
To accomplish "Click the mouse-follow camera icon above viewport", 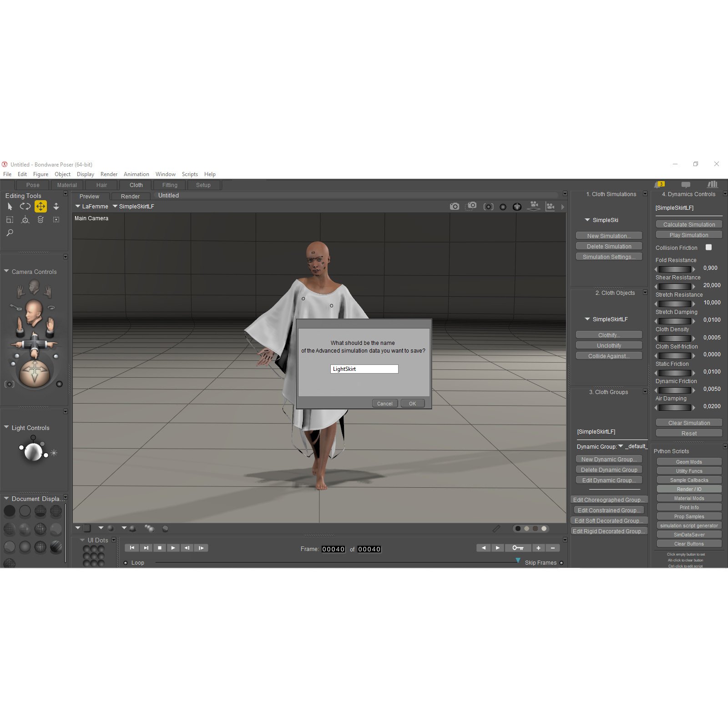I will pyautogui.click(x=488, y=207).
